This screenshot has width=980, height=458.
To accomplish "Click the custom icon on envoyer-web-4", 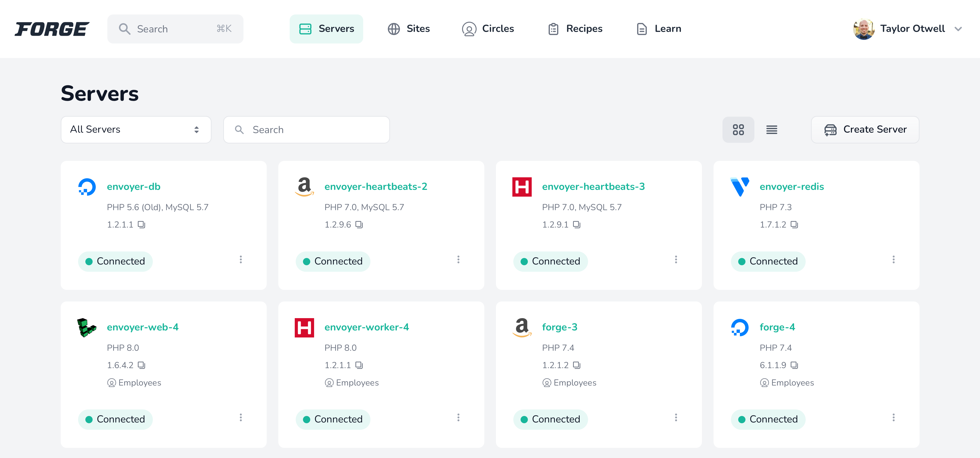I will tap(87, 328).
